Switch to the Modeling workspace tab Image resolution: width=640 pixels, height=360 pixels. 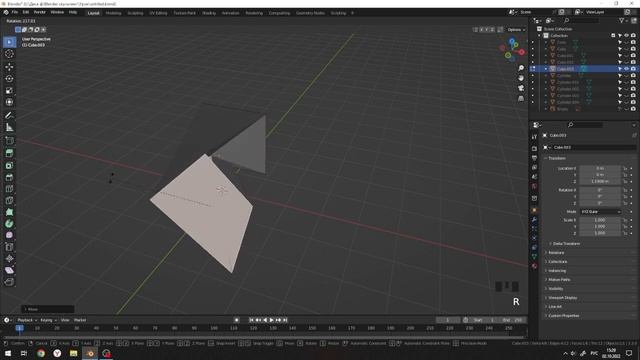click(x=113, y=13)
